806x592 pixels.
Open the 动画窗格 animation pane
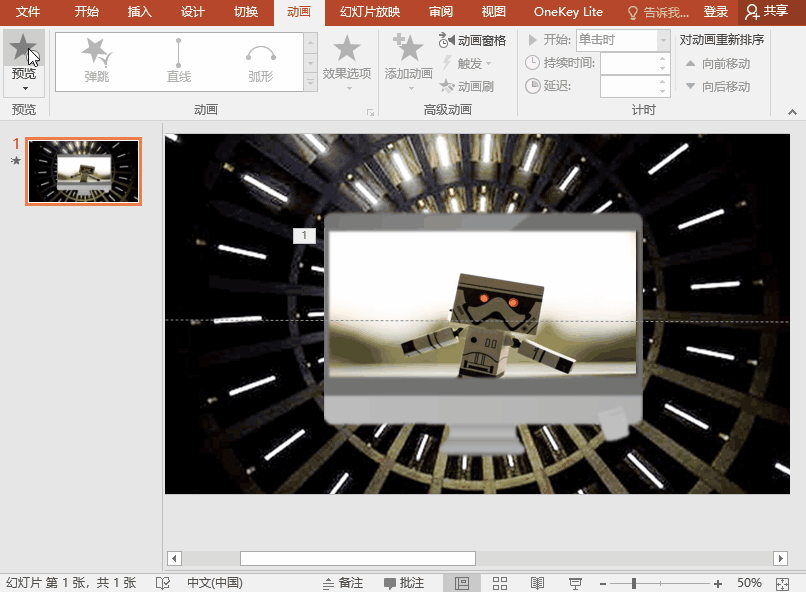(x=473, y=41)
